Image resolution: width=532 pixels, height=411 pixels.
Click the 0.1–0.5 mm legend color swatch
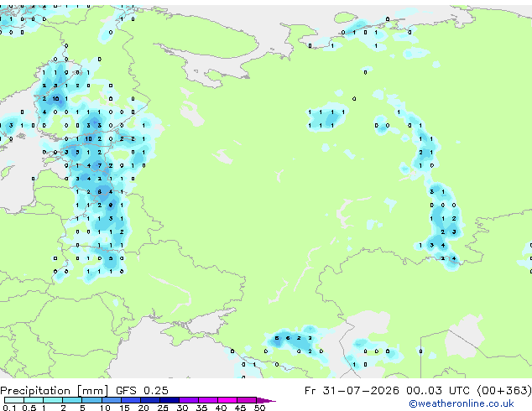click(14, 400)
